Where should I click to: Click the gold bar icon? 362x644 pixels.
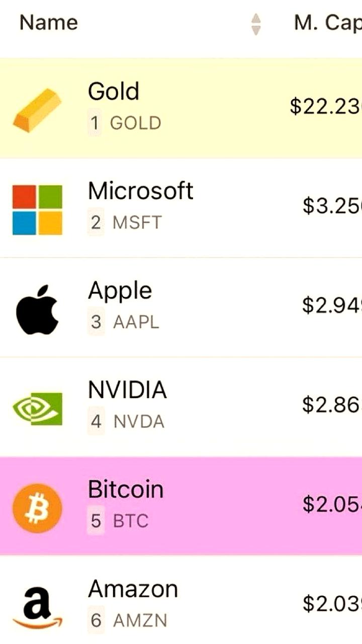37,110
